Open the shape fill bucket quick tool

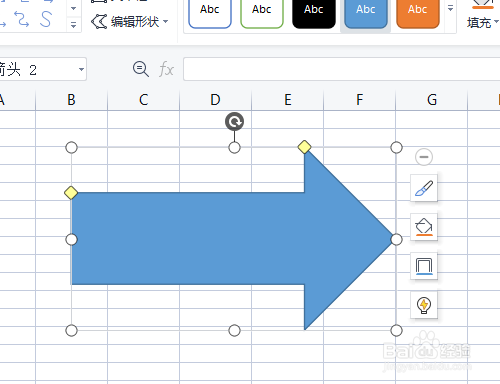pos(424,227)
